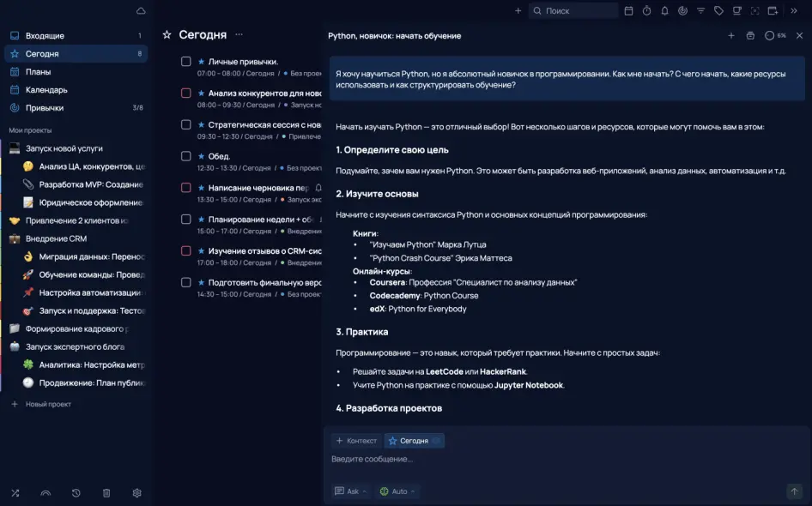Click the shuffle icon in bottom-left corner

coord(15,493)
